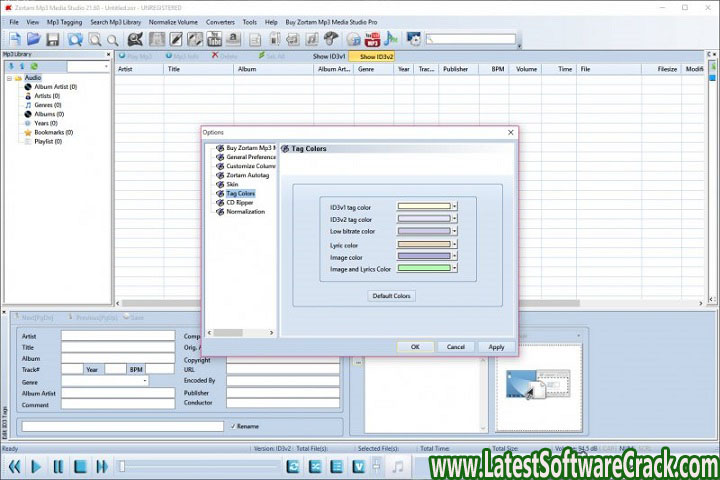Click the YouTube icon in the toolbar
This screenshot has height=480, width=720.
[x=371, y=39]
